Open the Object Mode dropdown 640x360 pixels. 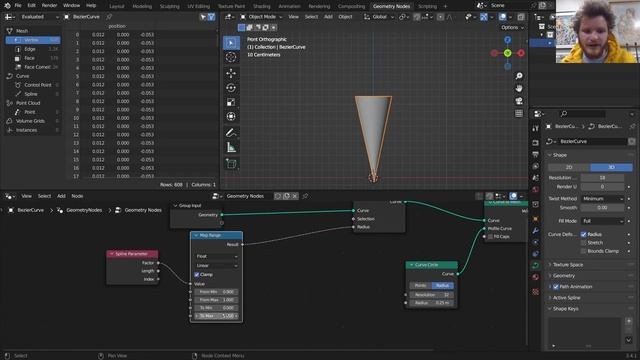point(261,17)
